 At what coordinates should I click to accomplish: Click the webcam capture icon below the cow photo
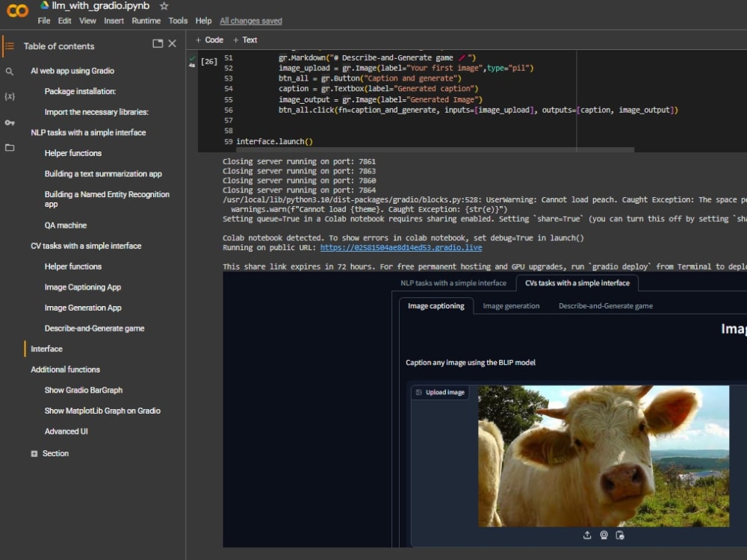604,535
